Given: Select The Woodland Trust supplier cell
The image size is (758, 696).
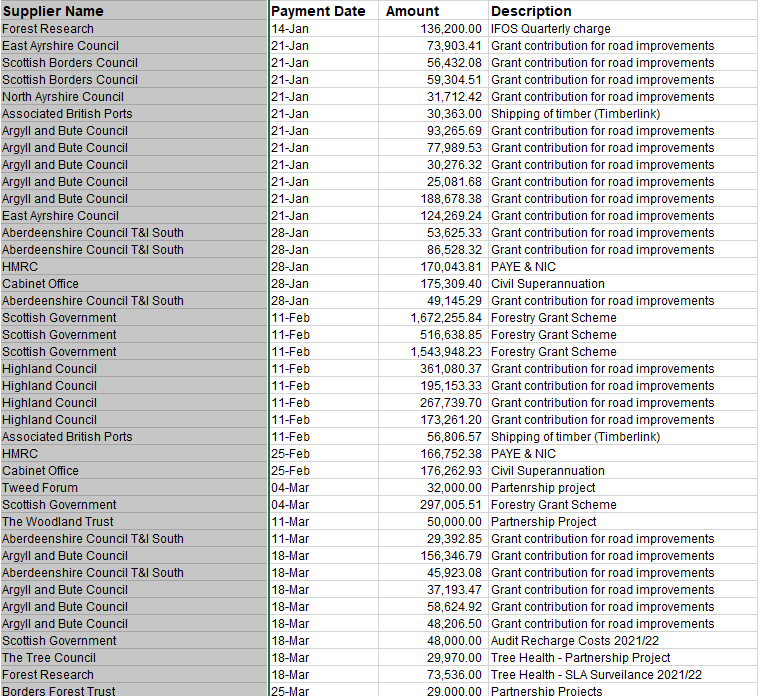Looking at the screenshot, I should click(x=58, y=522).
